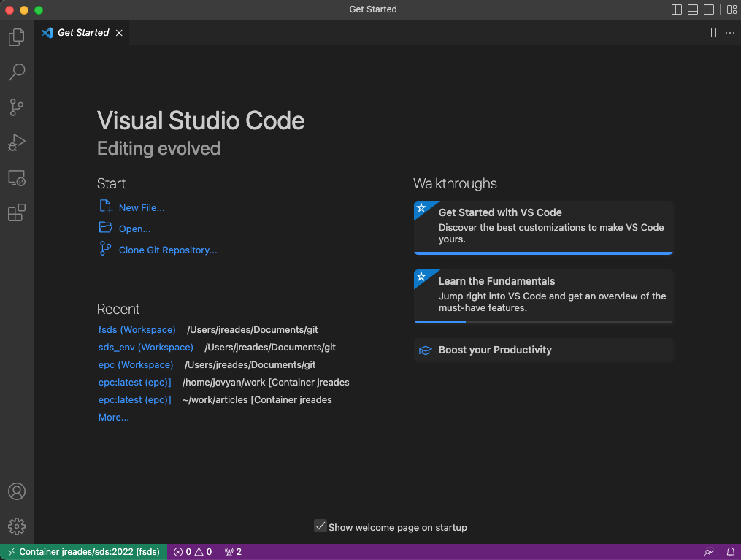This screenshot has height=560, width=741.
Task: Open recent fsds (Workspace)
Action: [x=137, y=329]
